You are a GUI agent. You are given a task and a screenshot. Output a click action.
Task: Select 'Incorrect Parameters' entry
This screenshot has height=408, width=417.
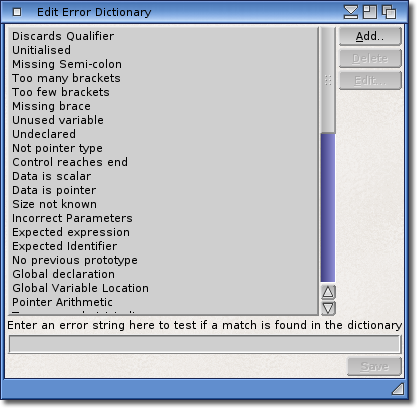pos(162,218)
